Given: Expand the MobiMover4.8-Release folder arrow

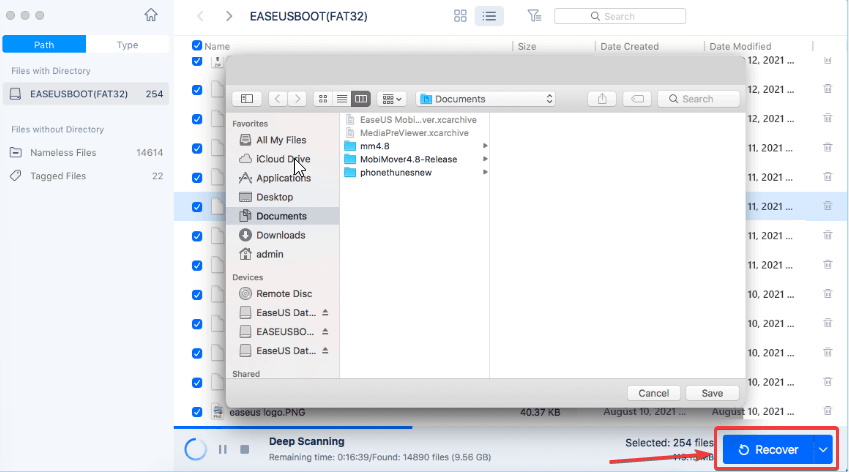Looking at the screenshot, I should coord(485,159).
